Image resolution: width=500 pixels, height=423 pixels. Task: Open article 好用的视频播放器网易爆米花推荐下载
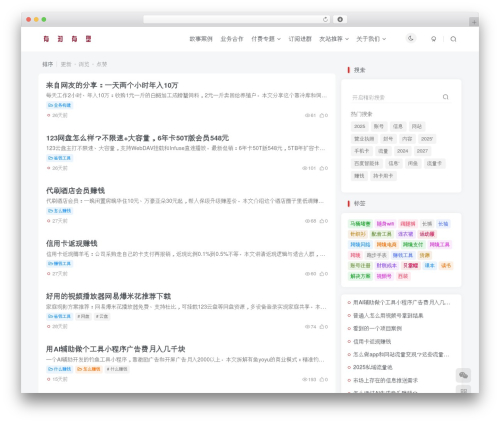point(108,296)
